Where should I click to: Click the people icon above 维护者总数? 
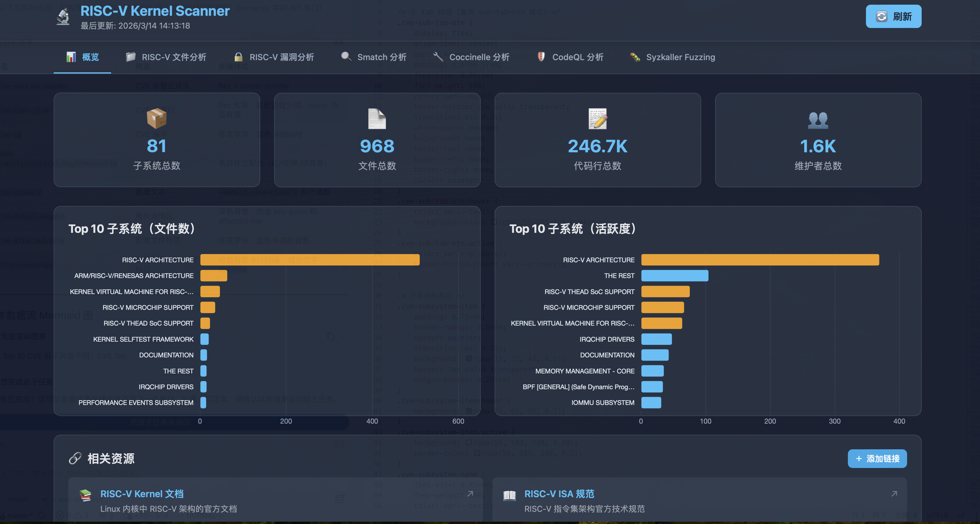click(818, 120)
